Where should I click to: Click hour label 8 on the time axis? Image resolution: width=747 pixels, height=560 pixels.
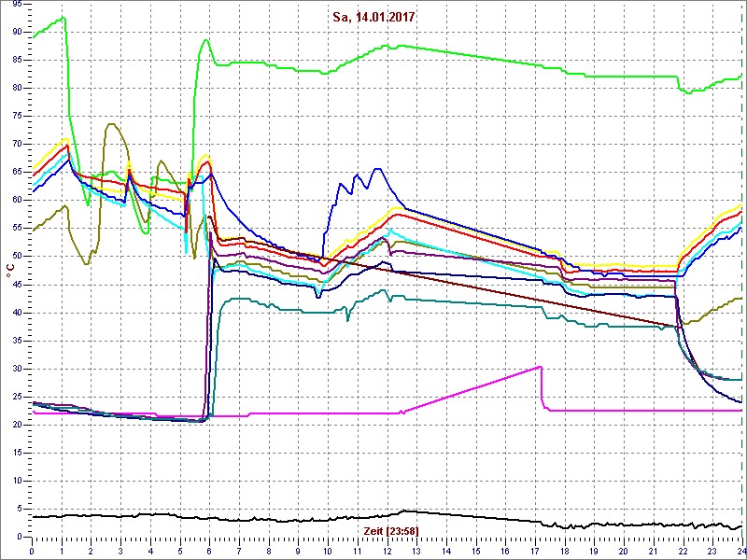tap(269, 551)
